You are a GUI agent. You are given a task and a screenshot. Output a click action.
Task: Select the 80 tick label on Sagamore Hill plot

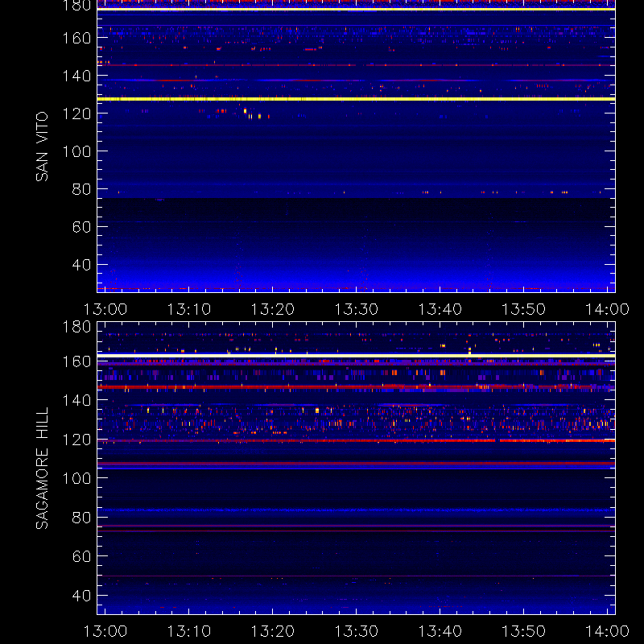pos(81,518)
